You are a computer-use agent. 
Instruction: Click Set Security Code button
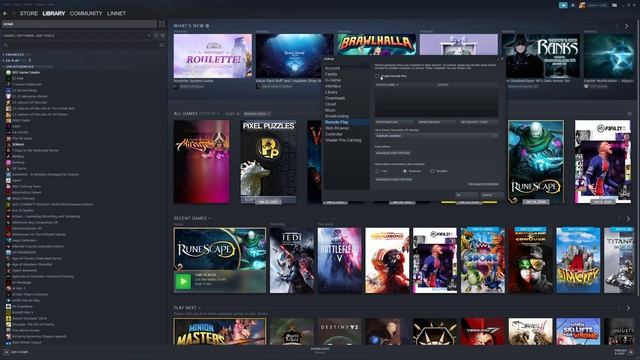coord(478,122)
